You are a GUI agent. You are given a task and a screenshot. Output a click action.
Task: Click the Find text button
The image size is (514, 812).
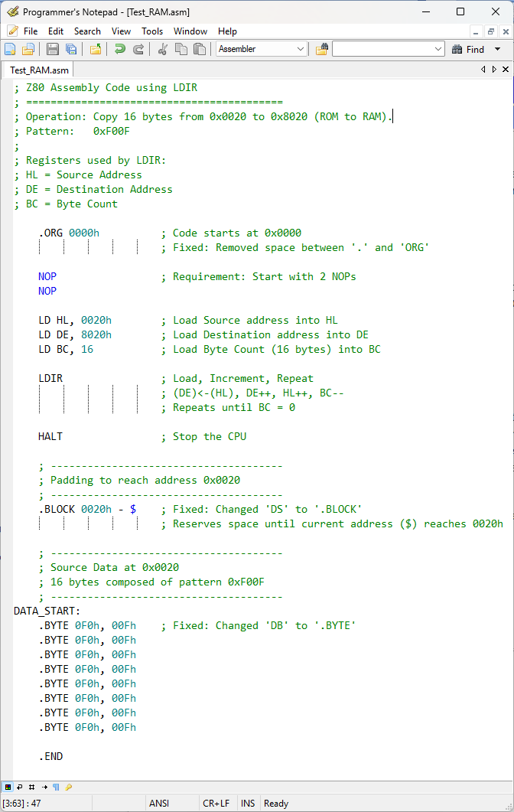click(468, 49)
